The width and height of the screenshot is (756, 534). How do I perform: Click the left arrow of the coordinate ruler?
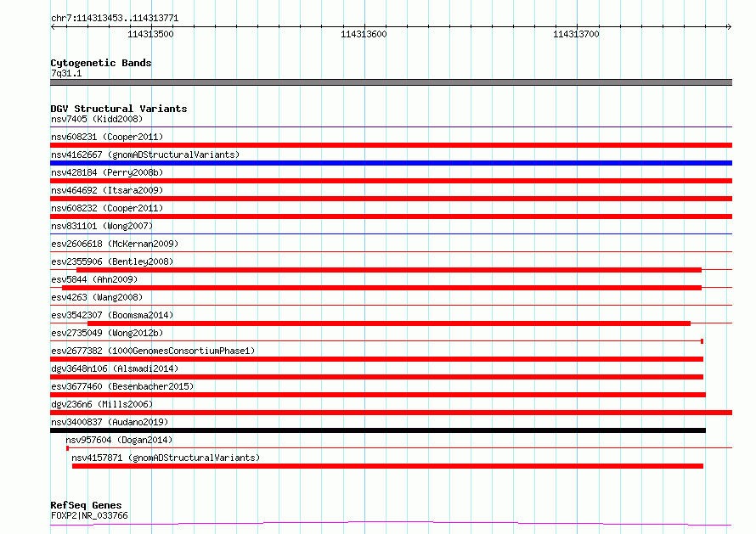(x=53, y=26)
